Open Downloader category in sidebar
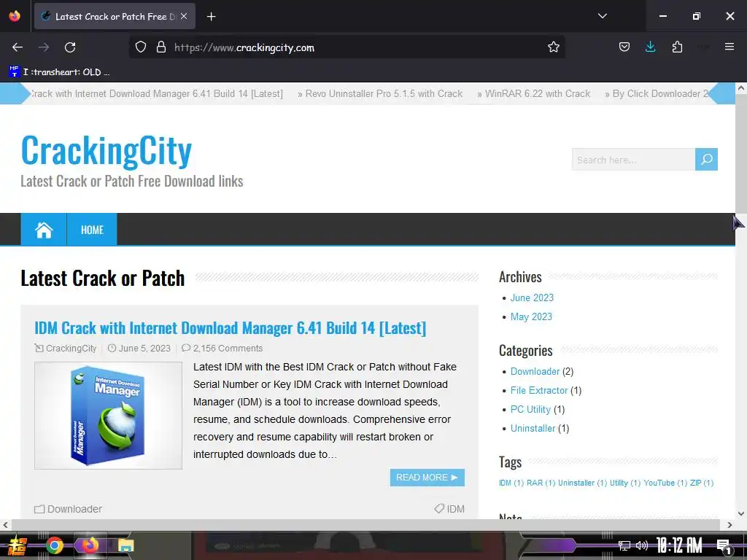Image resolution: width=747 pixels, height=560 pixels. tap(535, 371)
